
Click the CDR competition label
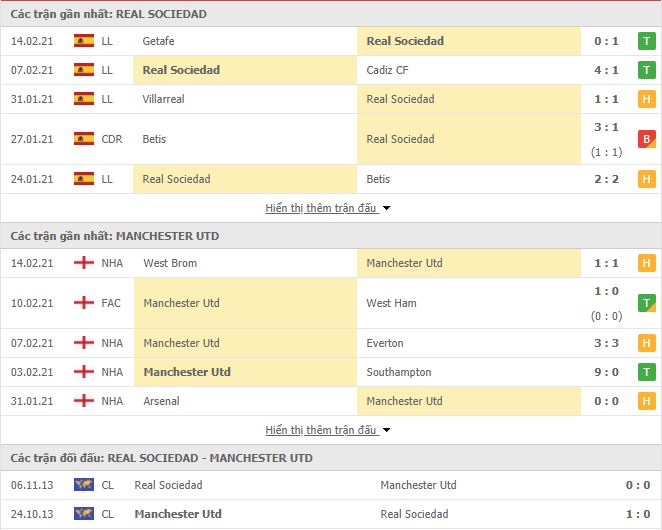(x=112, y=139)
